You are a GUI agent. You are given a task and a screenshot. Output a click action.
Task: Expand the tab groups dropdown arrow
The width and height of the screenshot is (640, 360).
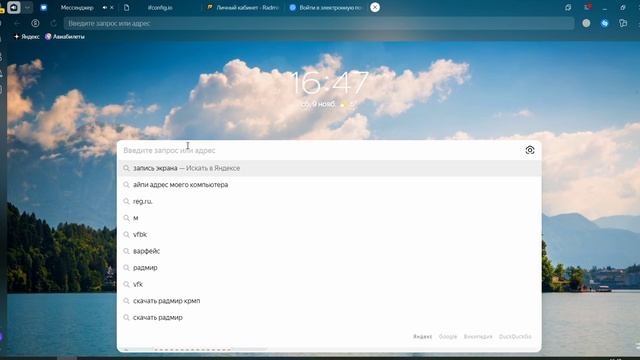[27, 7]
